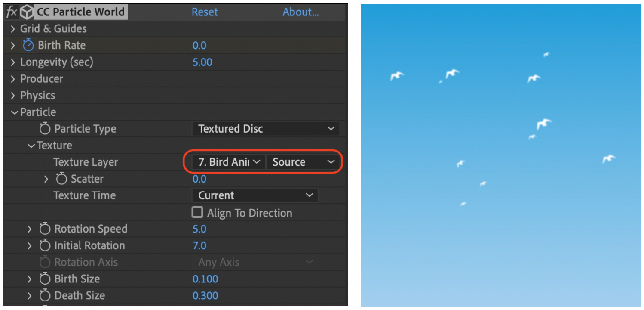The image size is (644, 310).
Task: Open the Texture Time dropdown showing Current
Action: pos(255,195)
